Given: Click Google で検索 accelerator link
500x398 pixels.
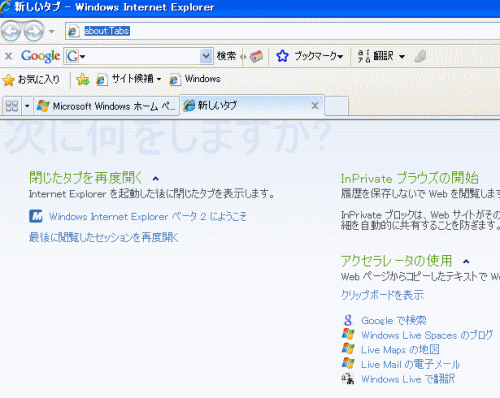Looking at the screenshot, I should coord(394,320).
